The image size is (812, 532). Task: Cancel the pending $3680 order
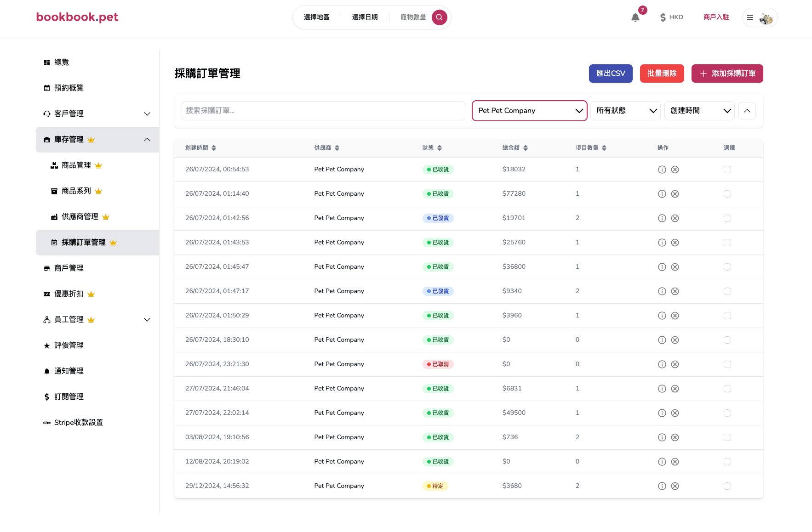pos(675,486)
